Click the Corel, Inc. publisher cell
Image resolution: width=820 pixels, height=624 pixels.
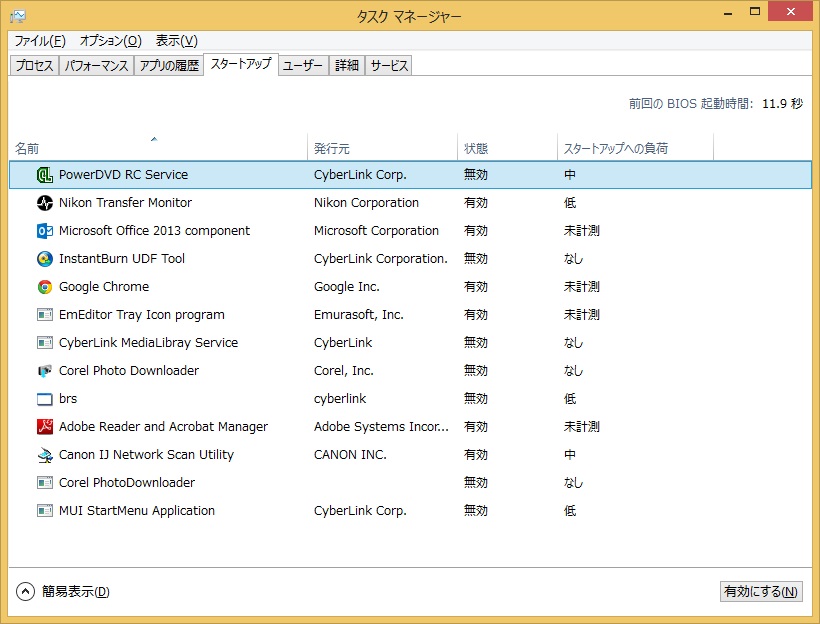point(344,370)
